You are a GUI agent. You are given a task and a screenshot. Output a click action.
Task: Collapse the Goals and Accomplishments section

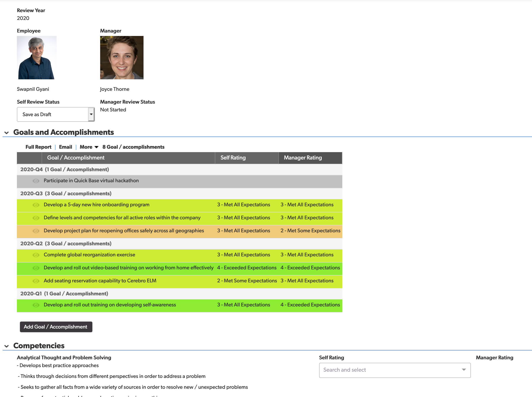point(7,133)
